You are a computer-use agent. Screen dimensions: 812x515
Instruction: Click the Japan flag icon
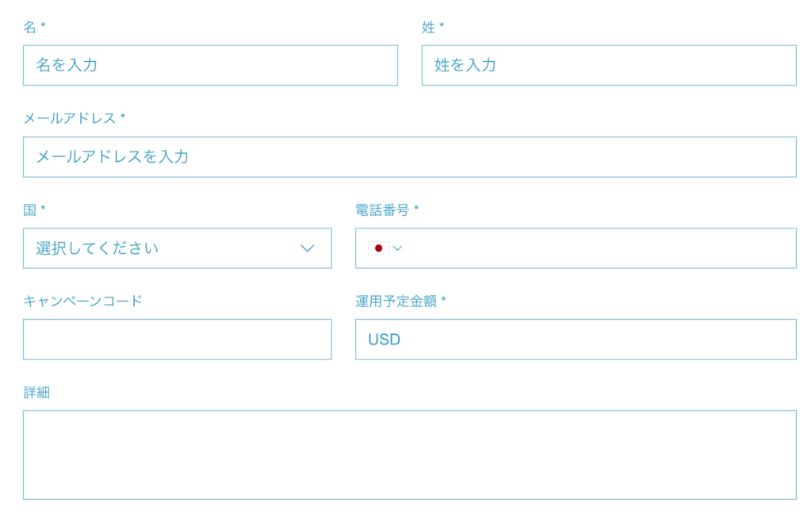click(x=378, y=248)
